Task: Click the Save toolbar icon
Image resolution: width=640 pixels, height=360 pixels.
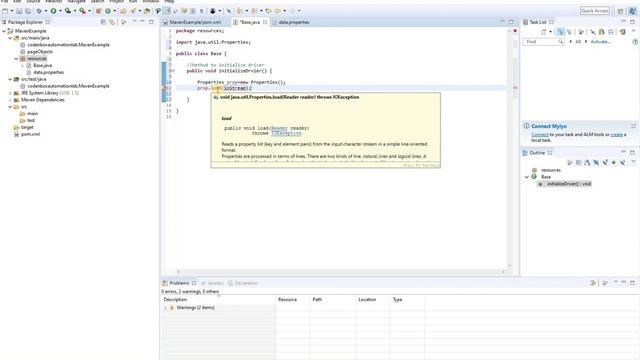Action: point(19,11)
